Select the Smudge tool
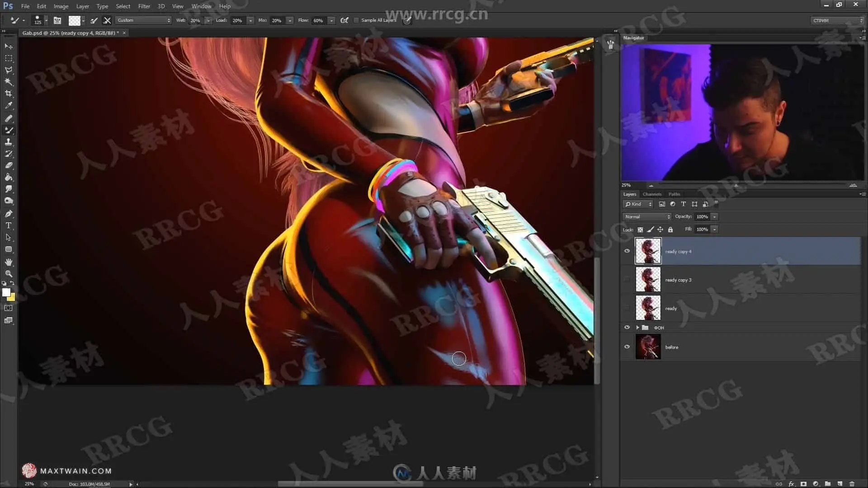868x488 pixels. coord(9,189)
